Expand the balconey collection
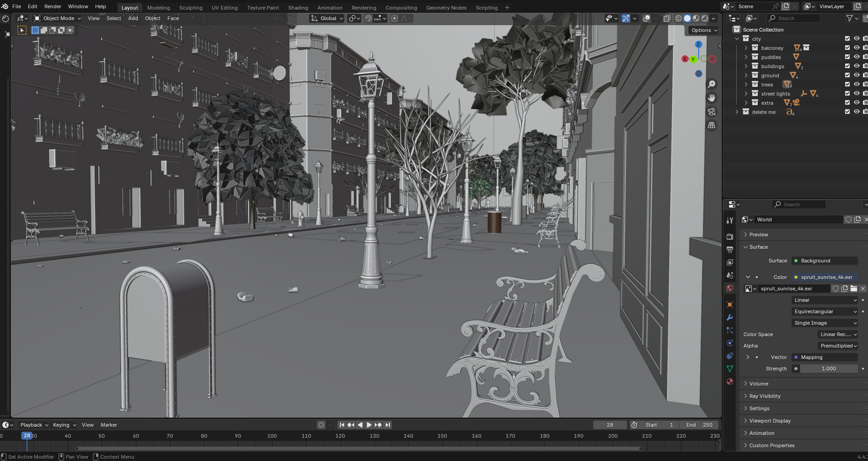This screenshot has width=868, height=461. [x=746, y=48]
